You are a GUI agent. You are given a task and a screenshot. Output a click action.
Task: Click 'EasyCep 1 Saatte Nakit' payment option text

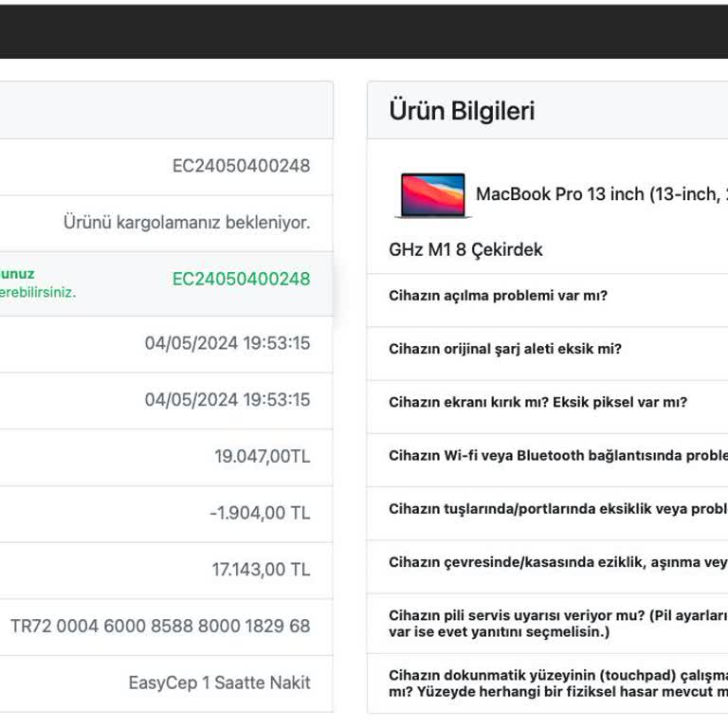coord(219,682)
